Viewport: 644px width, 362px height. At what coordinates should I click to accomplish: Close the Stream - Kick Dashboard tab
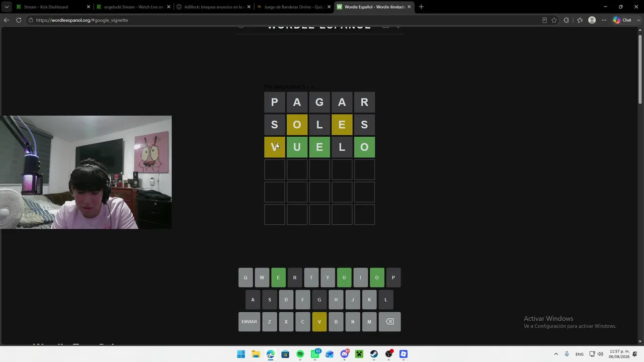pos(89,7)
